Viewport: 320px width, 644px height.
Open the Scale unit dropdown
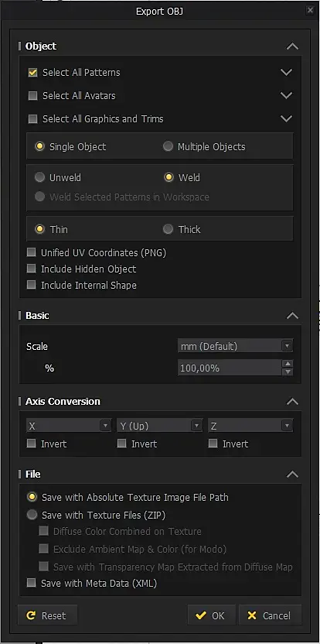click(236, 346)
